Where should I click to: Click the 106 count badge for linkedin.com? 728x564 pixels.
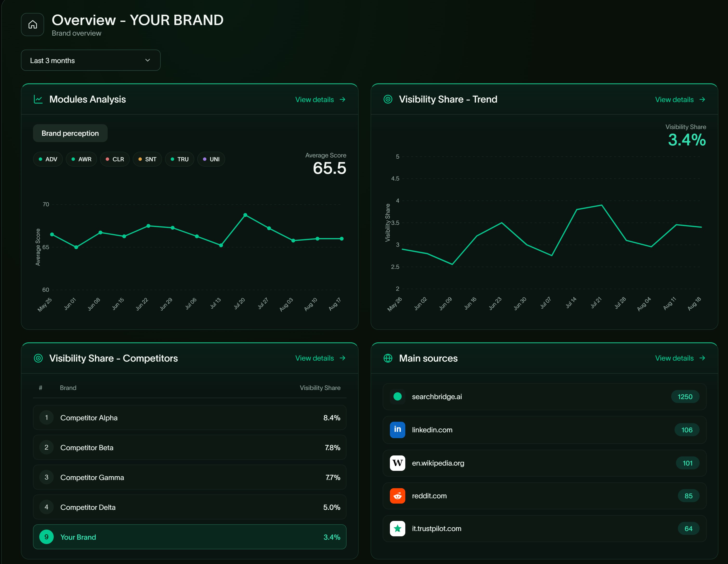(x=687, y=430)
